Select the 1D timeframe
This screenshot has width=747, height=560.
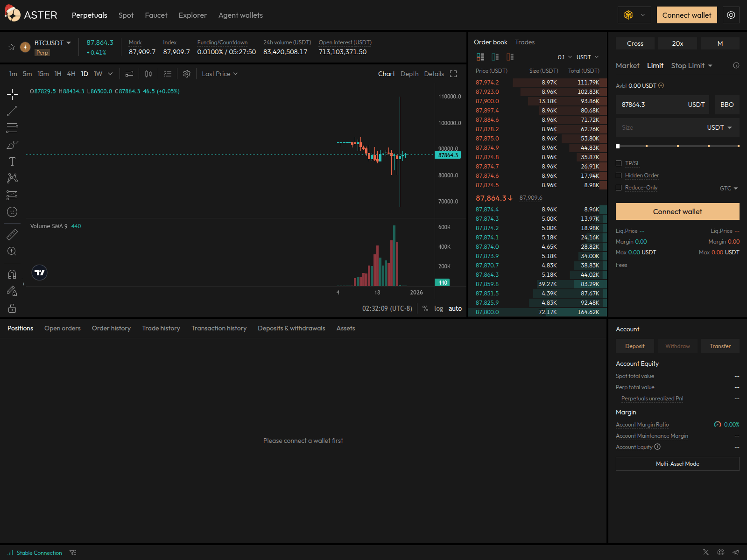click(85, 74)
